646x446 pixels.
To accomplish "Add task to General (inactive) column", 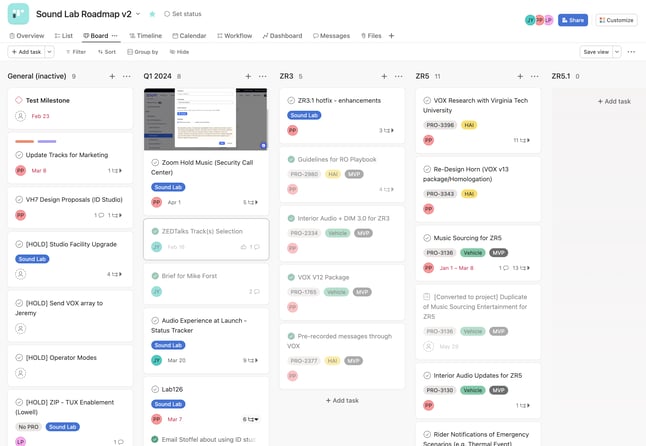I will pos(112,76).
